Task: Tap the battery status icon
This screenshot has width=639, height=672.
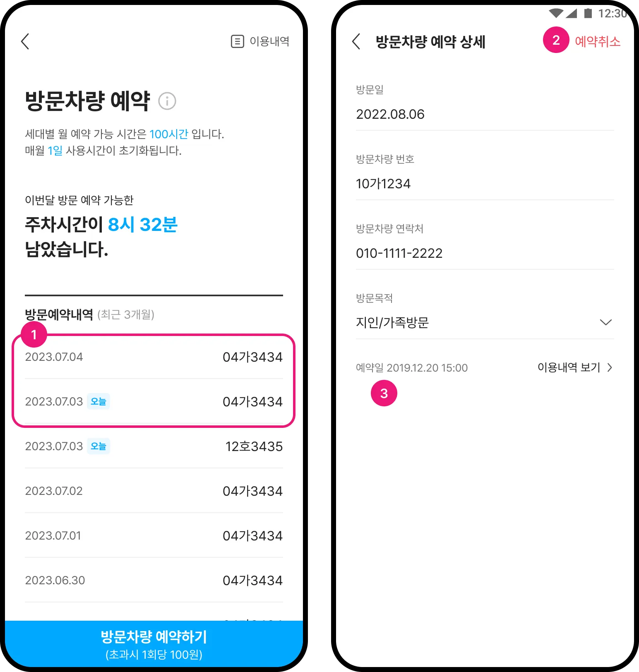Action: 588,13
